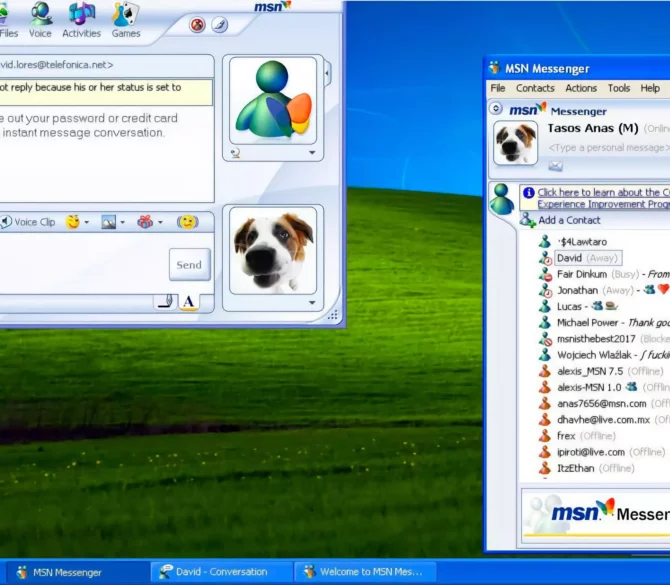Select contact Wojciech Wlaźlak
The width and height of the screenshot is (670, 585).
604,355
